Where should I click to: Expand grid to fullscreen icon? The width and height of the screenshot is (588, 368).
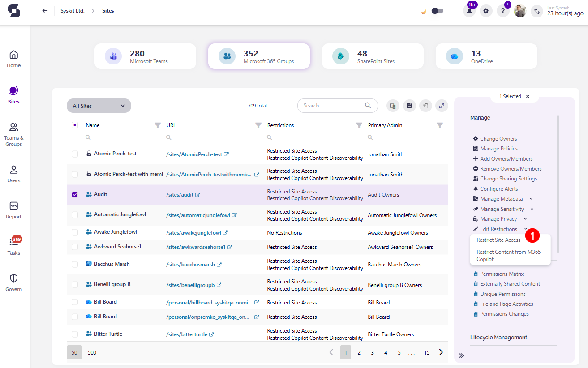click(442, 106)
